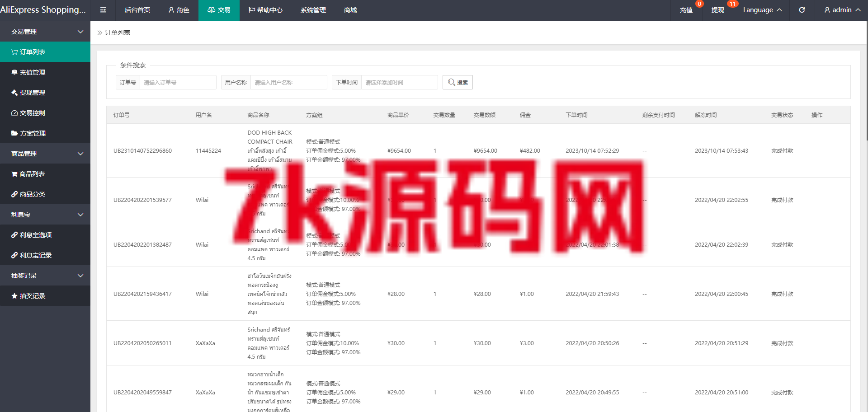868x412 pixels.
Task: Toggle the sidebar collapse hamburger icon
Action: (x=103, y=10)
